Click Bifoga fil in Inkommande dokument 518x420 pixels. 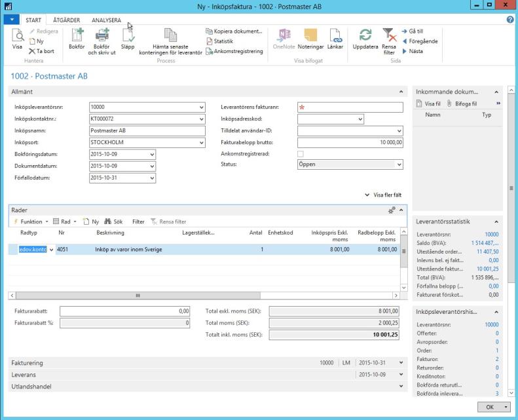coord(462,104)
